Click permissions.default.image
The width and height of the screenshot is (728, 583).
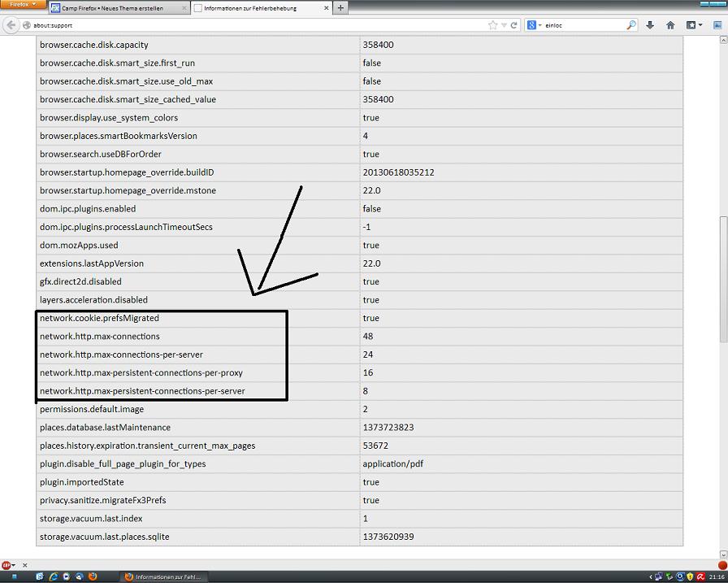click(x=92, y=409)
